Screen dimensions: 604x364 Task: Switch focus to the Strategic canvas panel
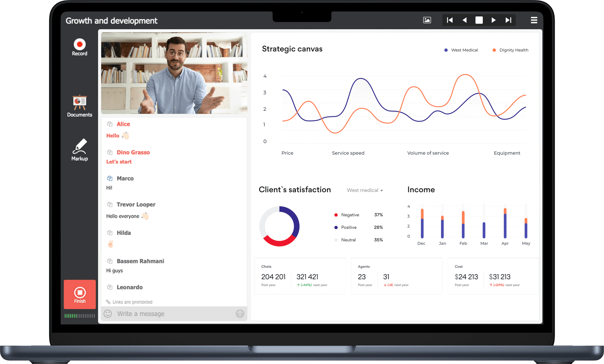point(292,49)
